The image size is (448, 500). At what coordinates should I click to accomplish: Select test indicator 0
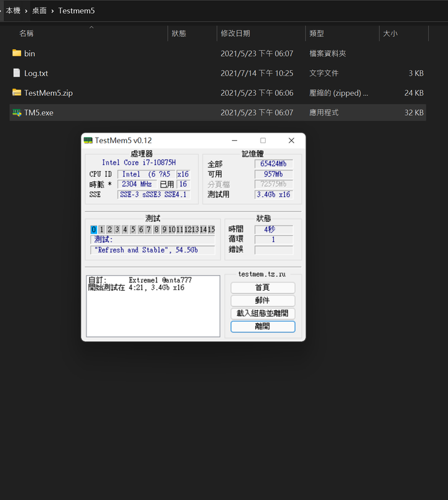click(x=94, y=229)
